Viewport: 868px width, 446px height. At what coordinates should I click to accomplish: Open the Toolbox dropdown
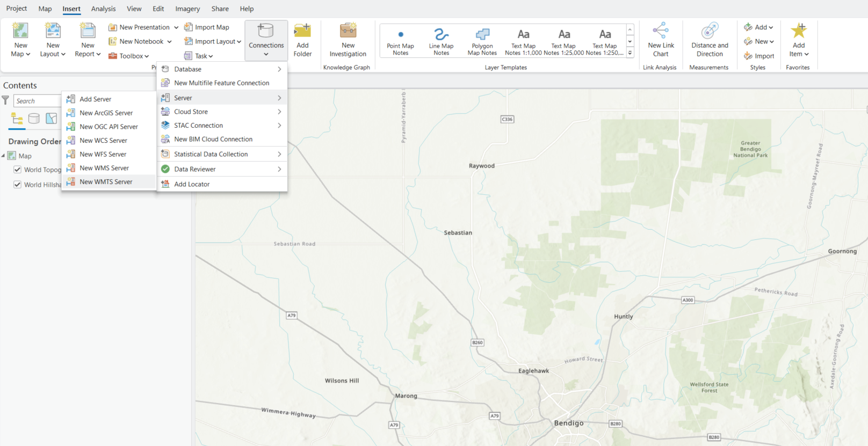[128, 56]
